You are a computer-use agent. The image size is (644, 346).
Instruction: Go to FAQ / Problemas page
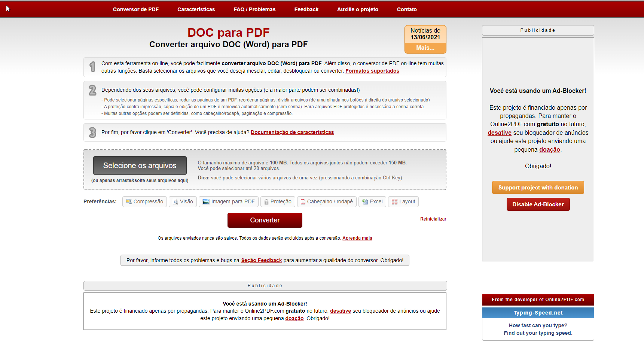click(254, 9)
